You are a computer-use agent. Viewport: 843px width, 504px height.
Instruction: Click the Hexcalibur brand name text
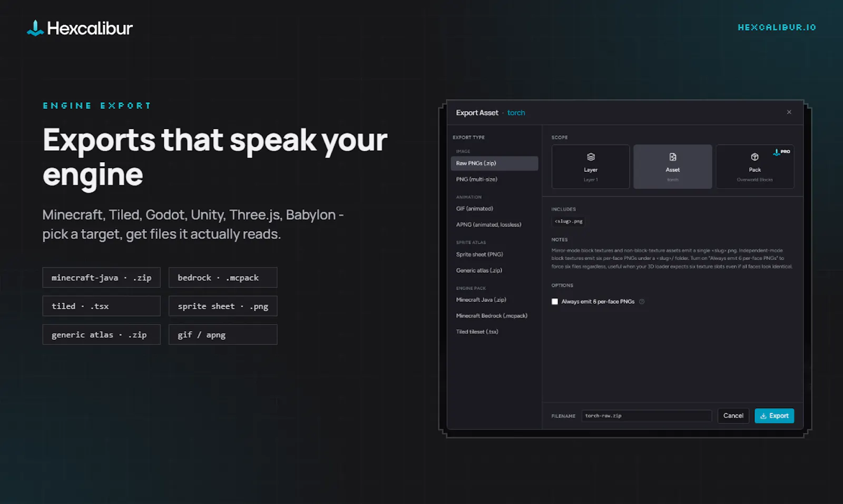(90, 28)
